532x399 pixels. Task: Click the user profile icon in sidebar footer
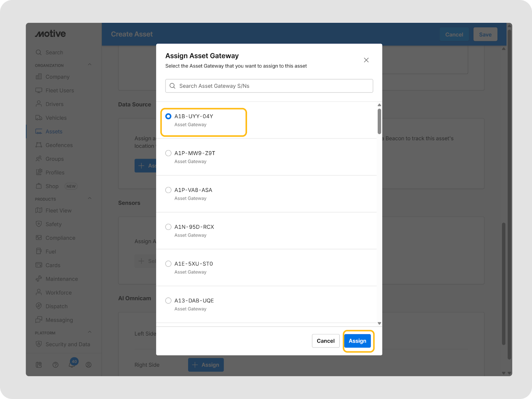click(88, 365)
